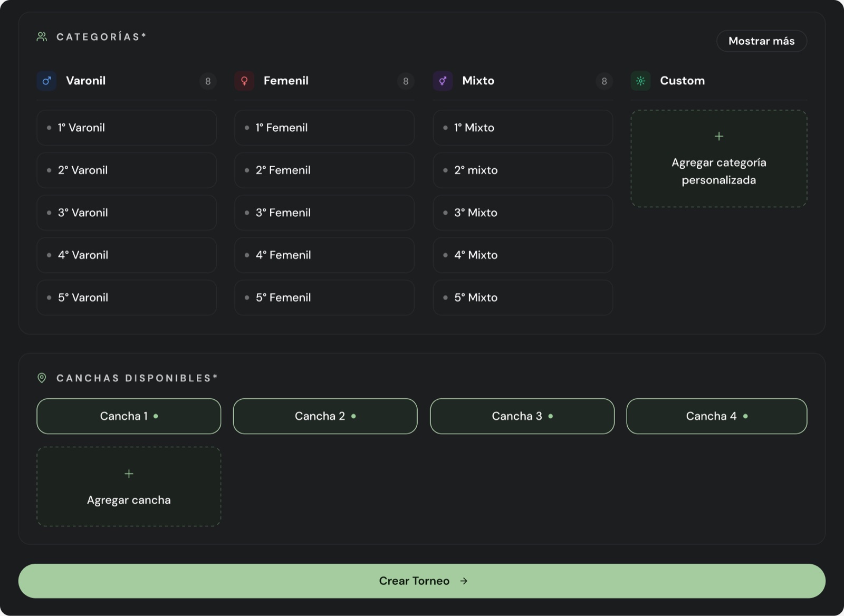This screenshot has height=616, width=844.
Task: Click Agregar cancha text label
Action: (129, 500)
